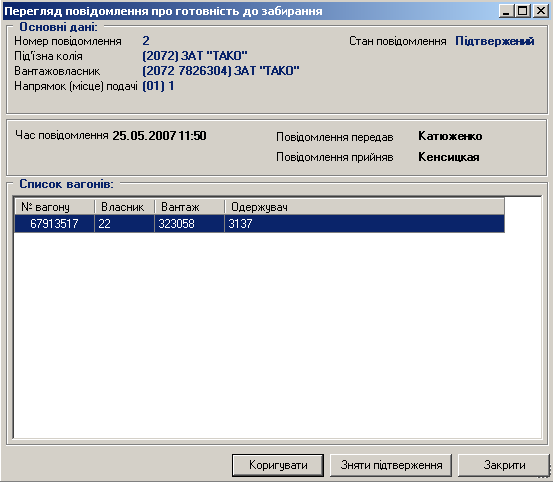
Task: Click notification number value 2
Action: pos(146,41)
